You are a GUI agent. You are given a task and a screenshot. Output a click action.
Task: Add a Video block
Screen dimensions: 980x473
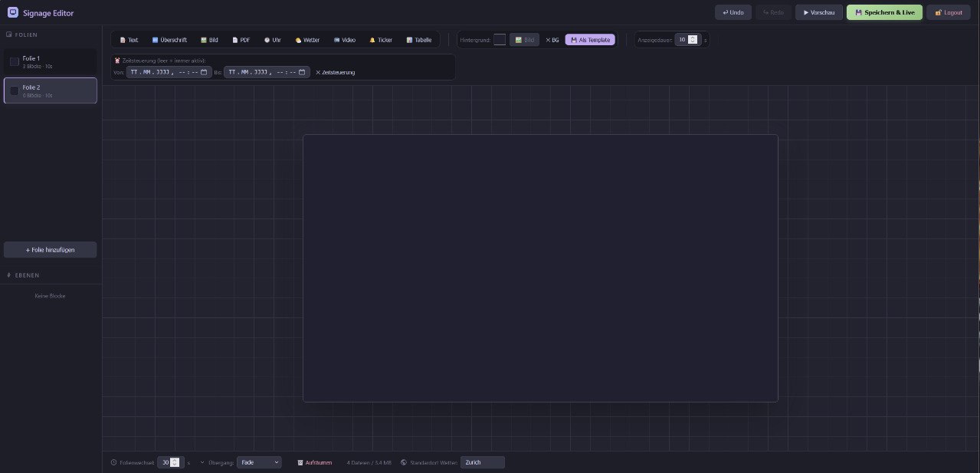pyautogui.click(x=345, y=40)
